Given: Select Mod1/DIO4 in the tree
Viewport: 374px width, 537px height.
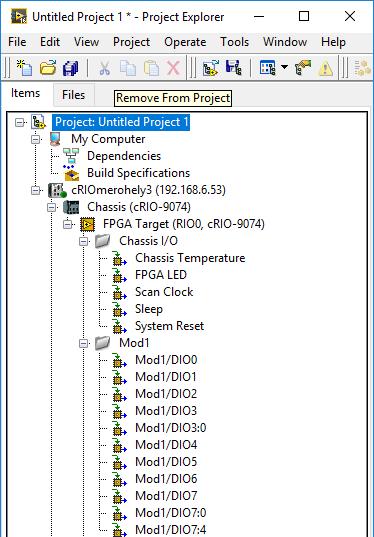Looking at the screenshot, I should pos(166,445).
